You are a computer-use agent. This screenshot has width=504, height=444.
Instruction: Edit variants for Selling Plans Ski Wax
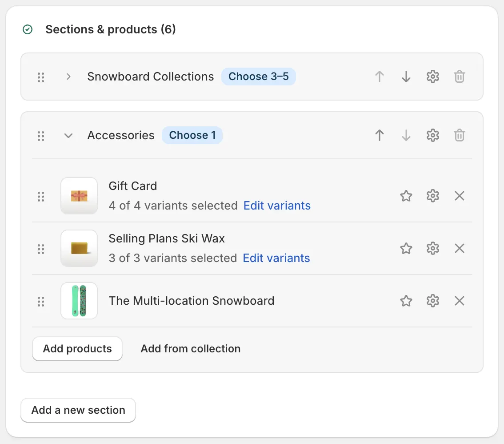click(276, 258)
